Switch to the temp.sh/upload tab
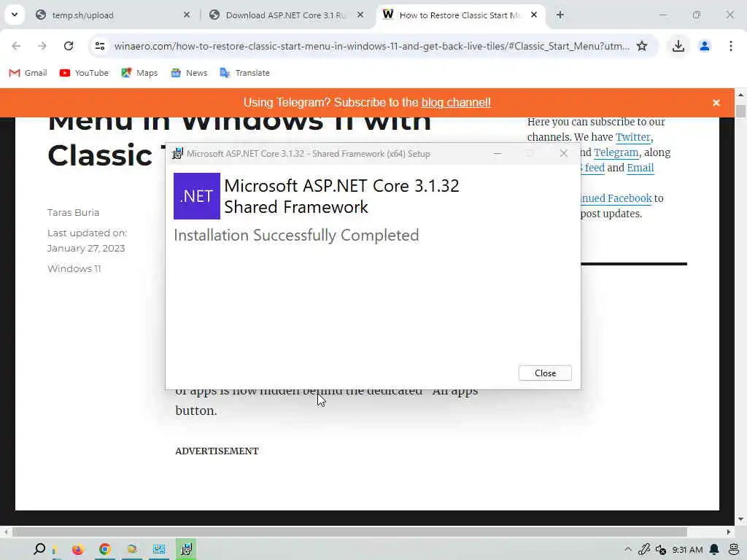 click(112, 15)
